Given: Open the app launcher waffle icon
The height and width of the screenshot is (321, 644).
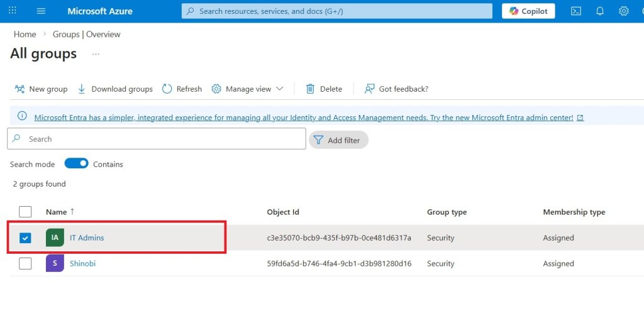Looking at the screenshot, I should (13, 11).
